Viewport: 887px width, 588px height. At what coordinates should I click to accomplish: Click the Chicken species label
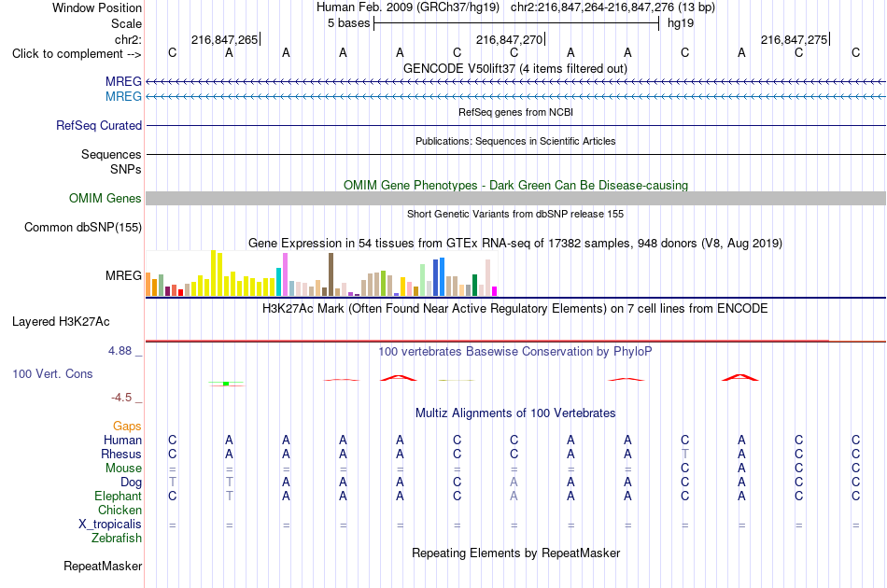120,510
